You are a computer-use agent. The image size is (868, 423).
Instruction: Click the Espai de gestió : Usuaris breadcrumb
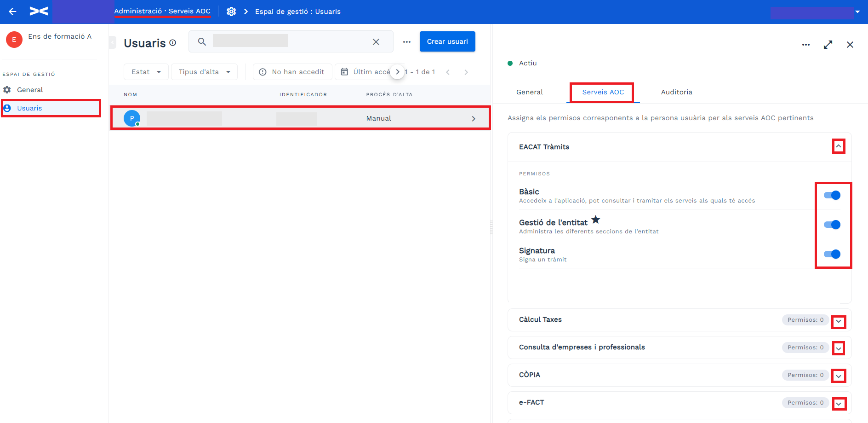click(x=298, y=12)
